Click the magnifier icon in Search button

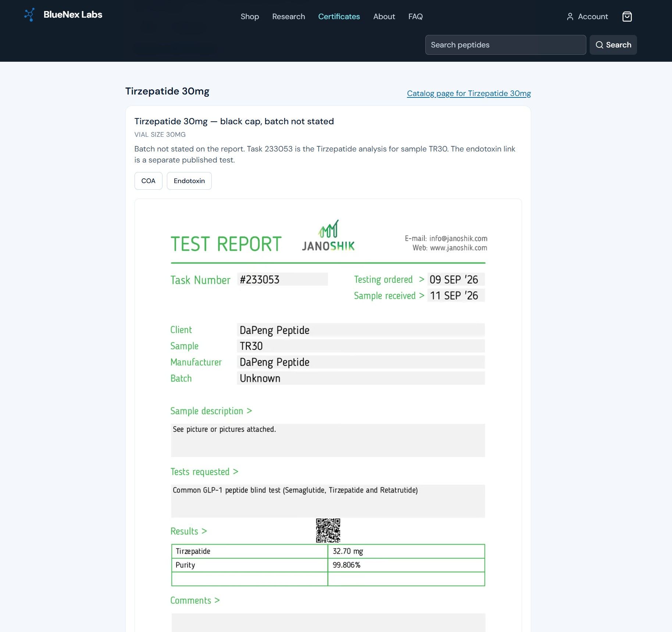599,45
